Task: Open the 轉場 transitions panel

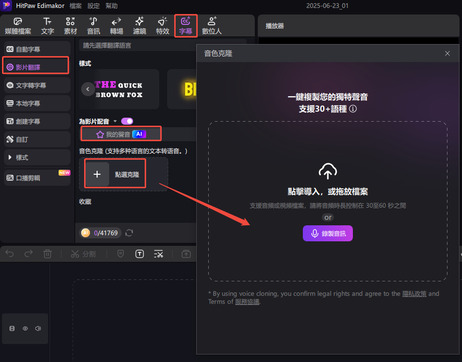Action: (x=116, y=26)
